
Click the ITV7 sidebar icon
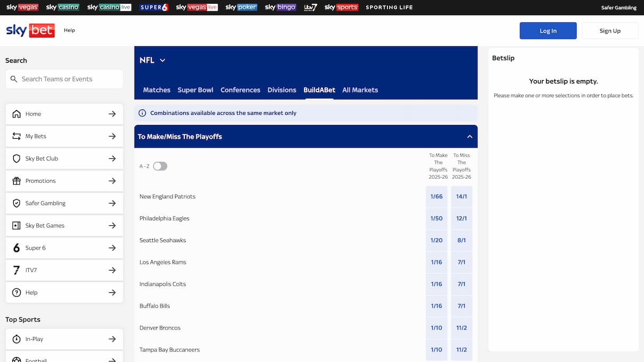18,270
